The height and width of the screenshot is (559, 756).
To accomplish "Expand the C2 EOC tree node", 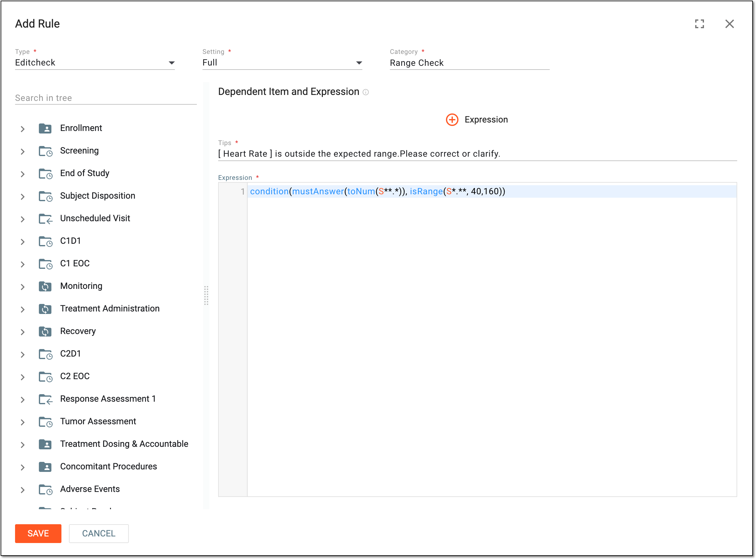I will [x=23, y=377].
